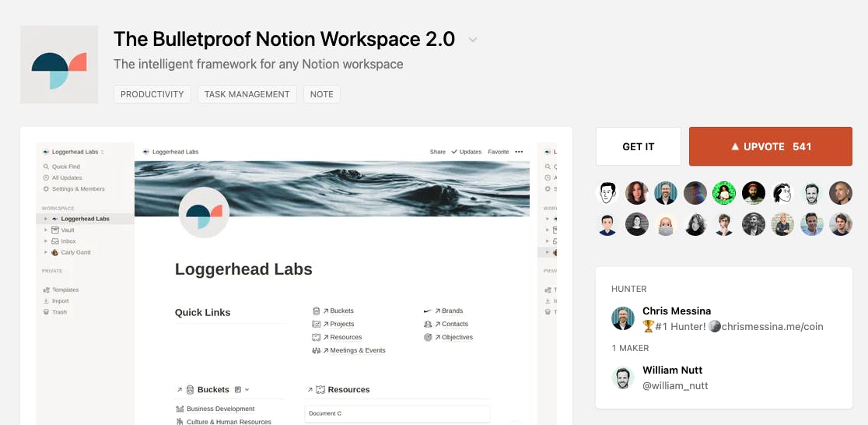Expand the Carly Gantt tree arrow

[46, 252]
